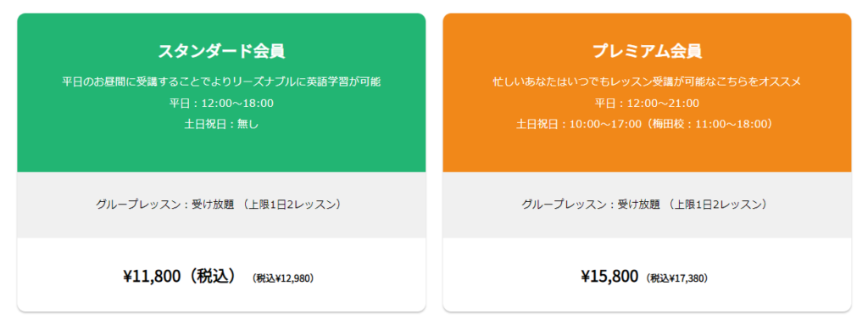Screen dimensions: 868x331
Task: Click the プレミアム会員 heading
Action: 647,51
